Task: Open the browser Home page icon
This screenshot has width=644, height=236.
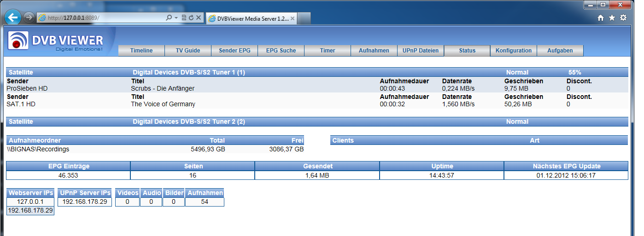Action: point(601,17)
